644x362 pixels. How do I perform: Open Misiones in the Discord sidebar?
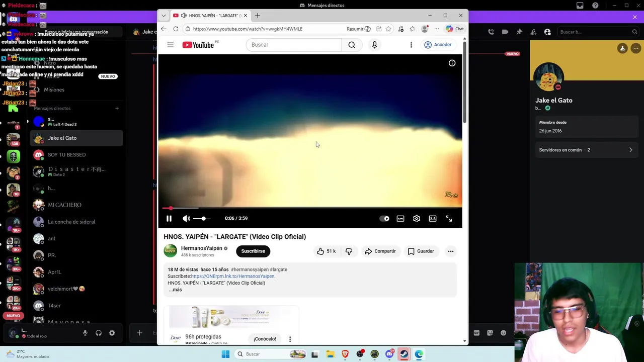[76, 90]
